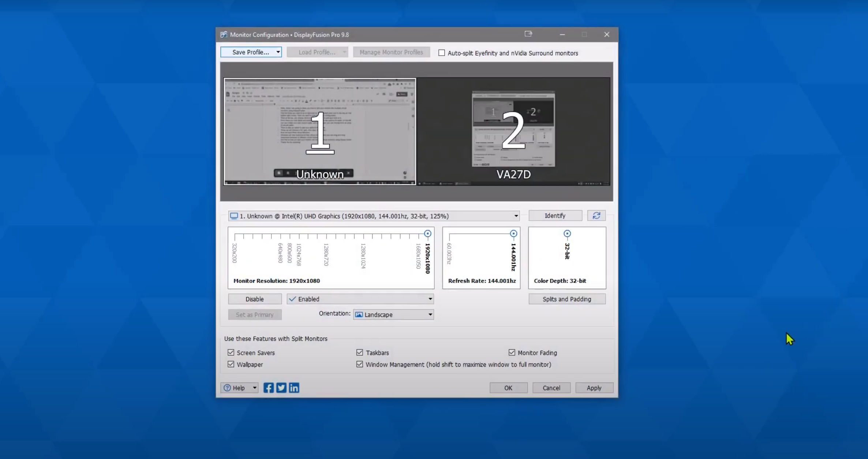Viewport: 868px width, 459px height.
Task: Open the Enabled state dropdown
Action: coord(430,299)
